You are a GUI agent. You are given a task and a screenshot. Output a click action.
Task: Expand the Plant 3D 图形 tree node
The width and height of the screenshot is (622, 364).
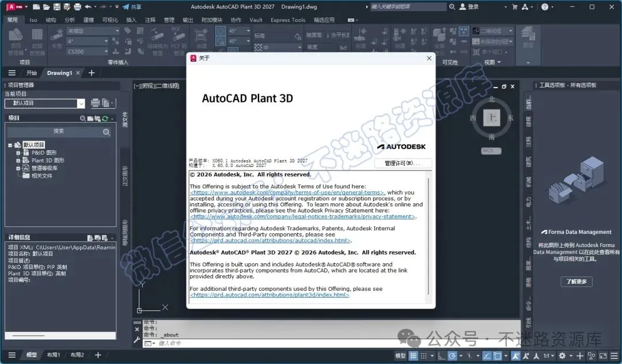coord(18,161)
